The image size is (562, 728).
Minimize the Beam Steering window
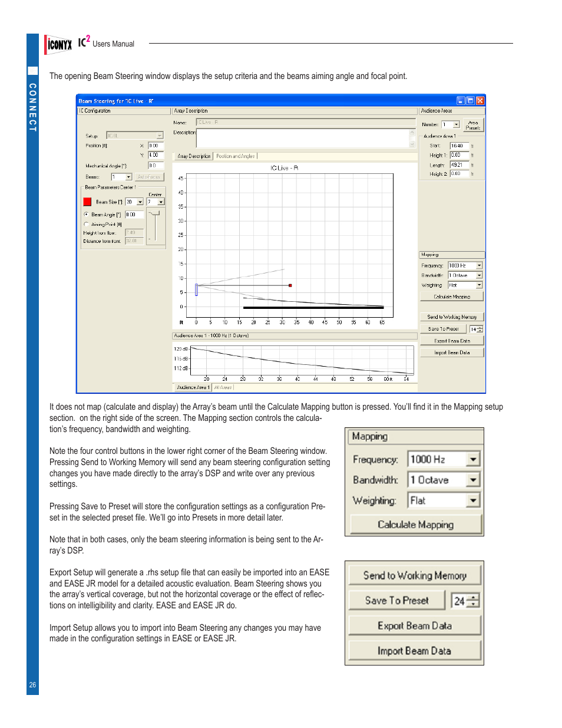click(461, 101)
